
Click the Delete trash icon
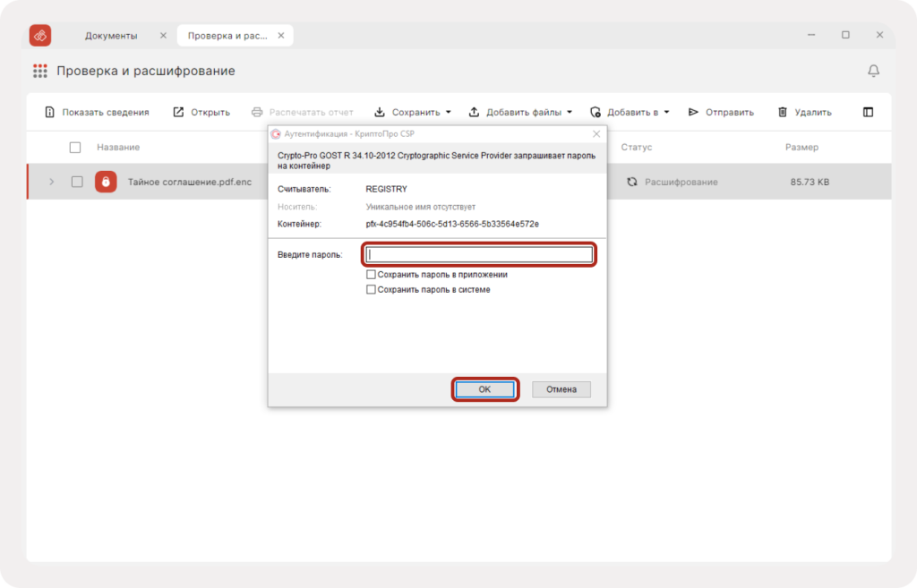(783, 112)
